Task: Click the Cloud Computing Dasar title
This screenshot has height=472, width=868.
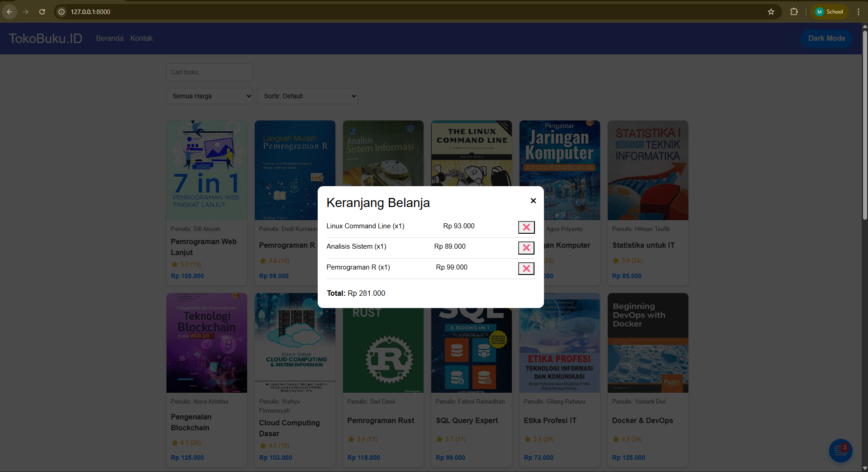Action: click(x=289, y=428)
